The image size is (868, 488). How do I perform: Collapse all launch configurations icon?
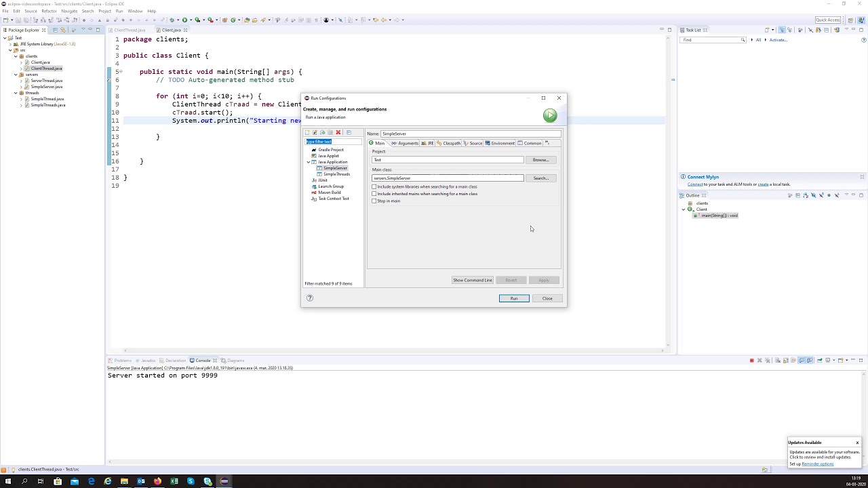tap(349, 132)
